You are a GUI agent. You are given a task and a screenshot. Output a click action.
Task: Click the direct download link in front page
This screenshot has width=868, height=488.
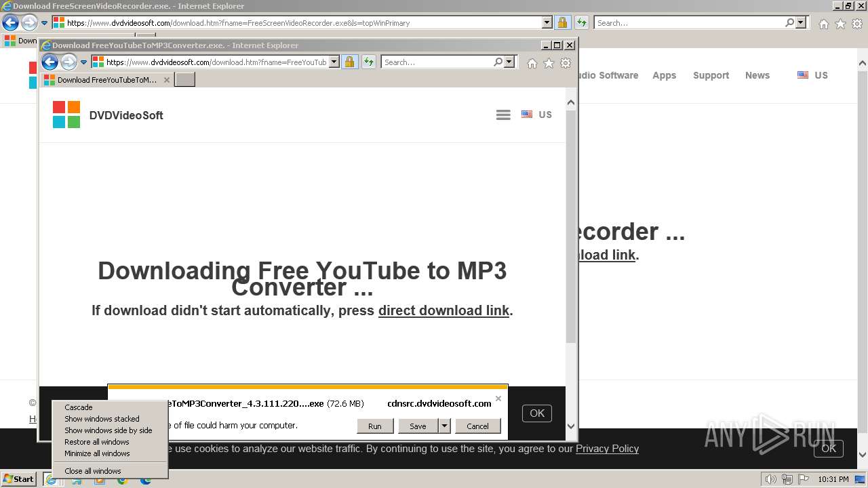click(443, 310)
